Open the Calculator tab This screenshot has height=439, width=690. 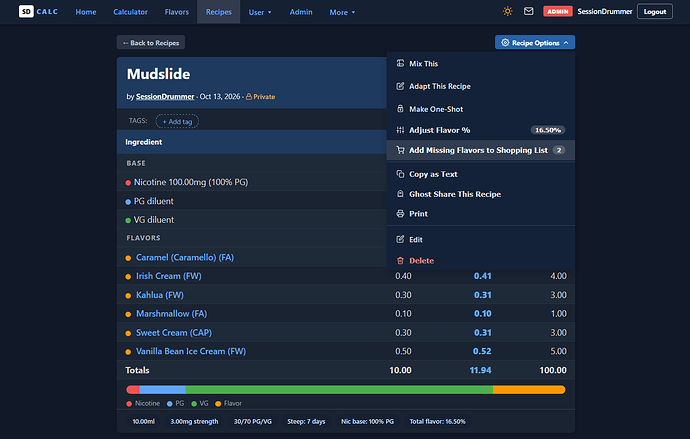[x=130, y=12]
